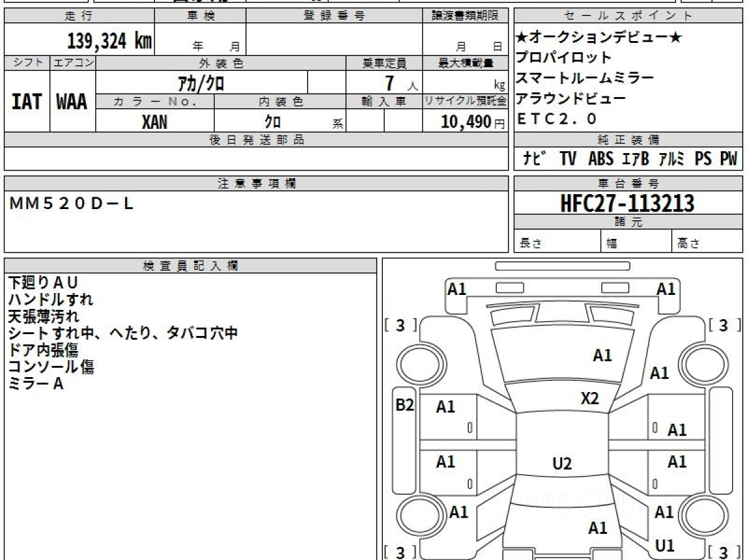Select the TV equipment label
Image resolution: width=747 pixels, height=560 pixels.
pos(568,159)
